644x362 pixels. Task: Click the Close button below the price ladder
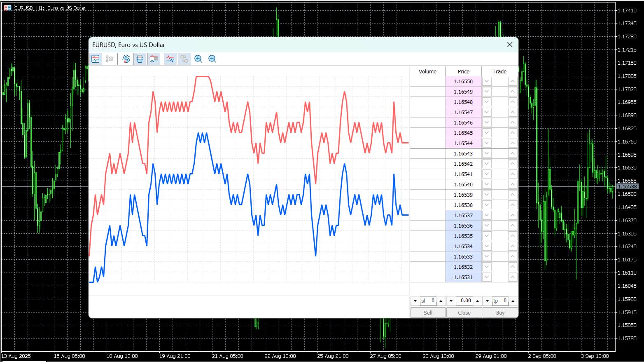[x=464, y=313]
